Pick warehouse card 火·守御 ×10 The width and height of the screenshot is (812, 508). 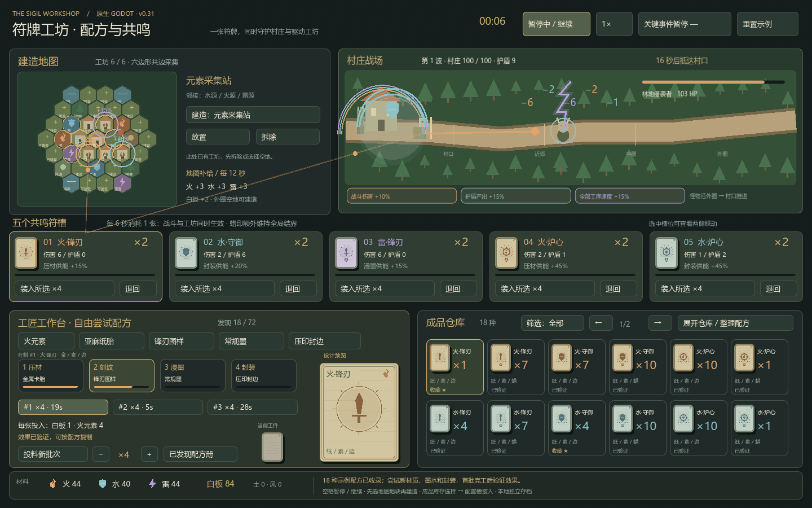tap(638, 367)
